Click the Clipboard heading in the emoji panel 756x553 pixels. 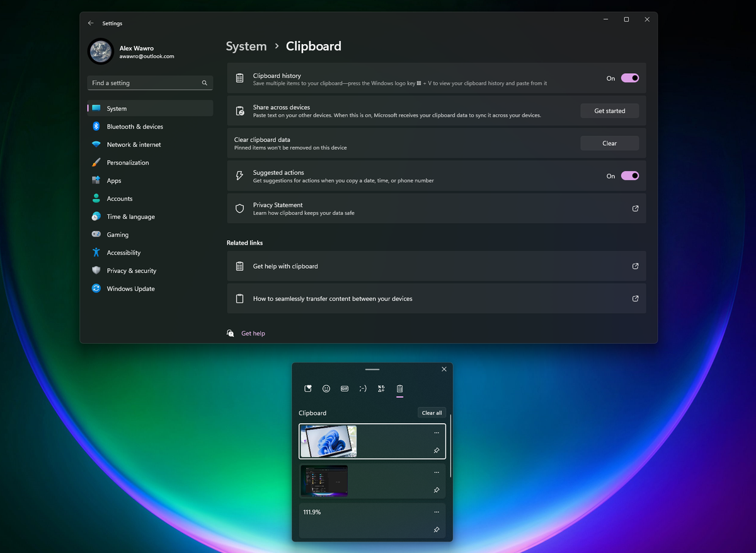click(x=312, y=413)
